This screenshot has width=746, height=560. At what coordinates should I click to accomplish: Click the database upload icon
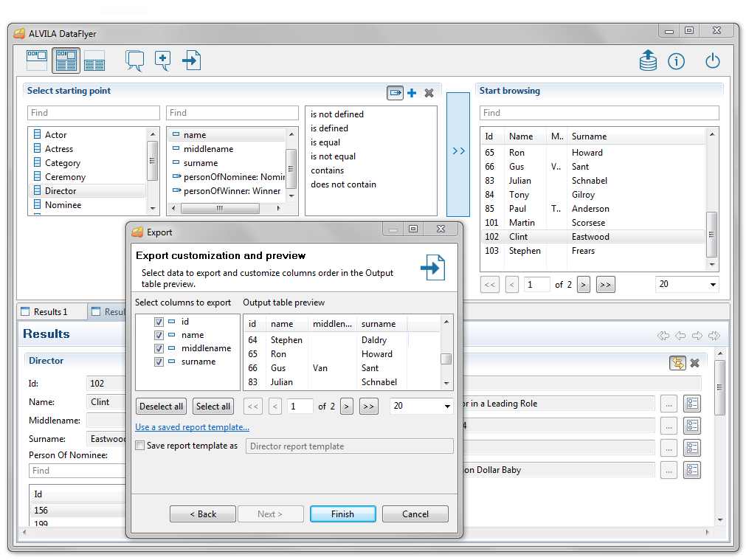tap(648, 61)
